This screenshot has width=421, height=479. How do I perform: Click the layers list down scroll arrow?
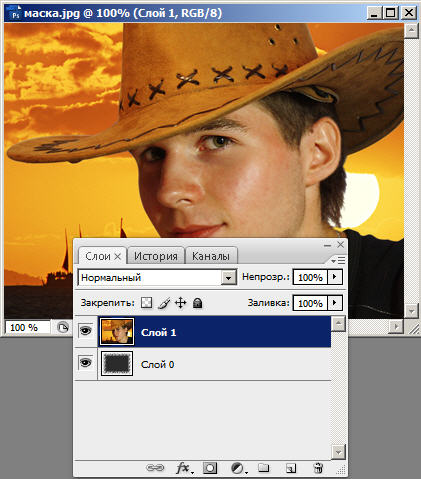338,452
